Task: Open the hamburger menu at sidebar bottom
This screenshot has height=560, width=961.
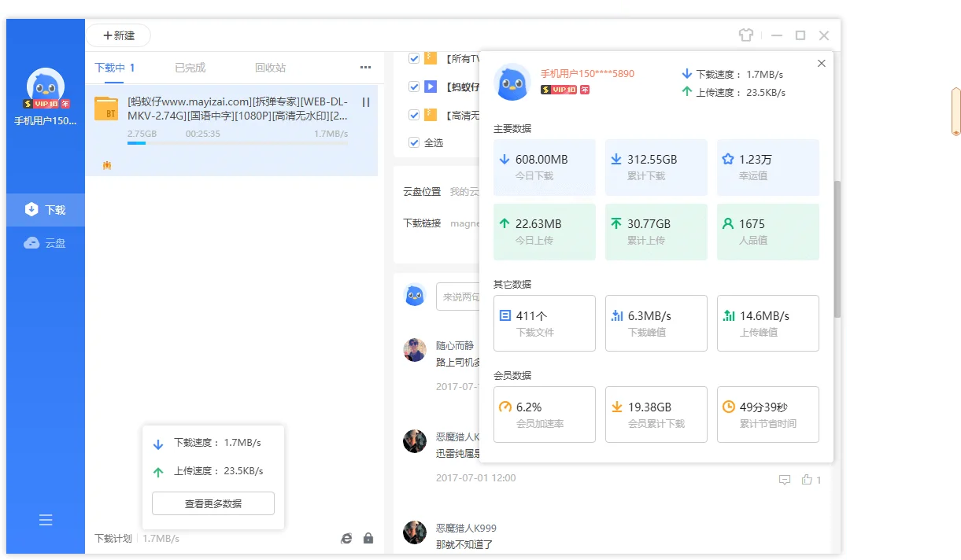Action: click(x=45, y=520)
